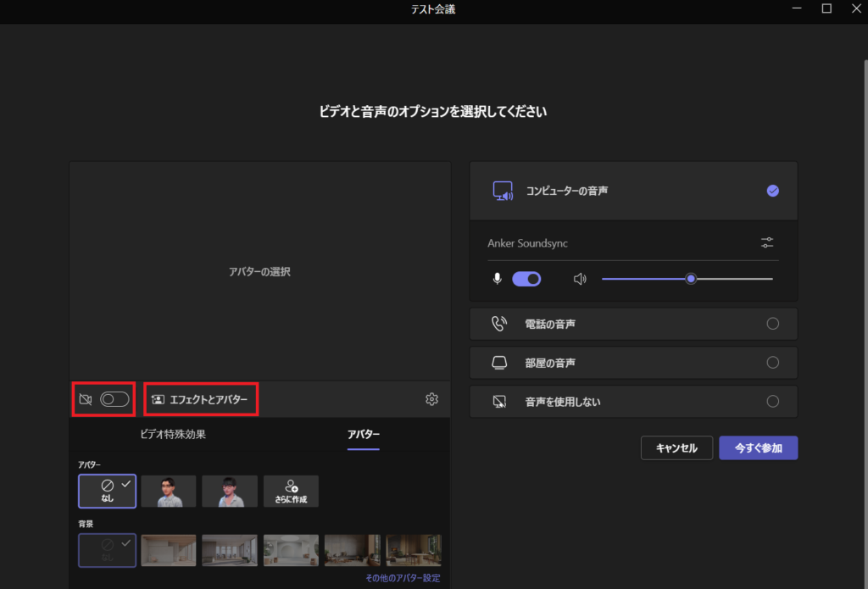Choose the さらに作成 avatar tile
This screenshot has height=589, width=868.
291,491
